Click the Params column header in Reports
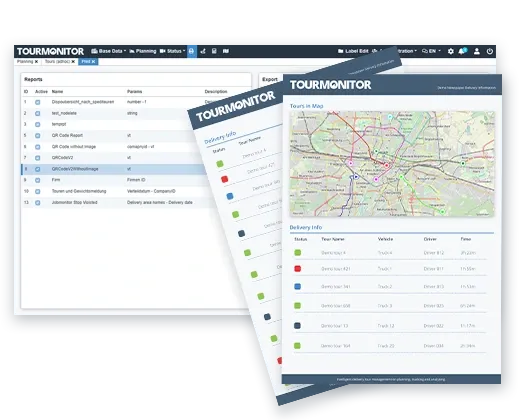 134,92
